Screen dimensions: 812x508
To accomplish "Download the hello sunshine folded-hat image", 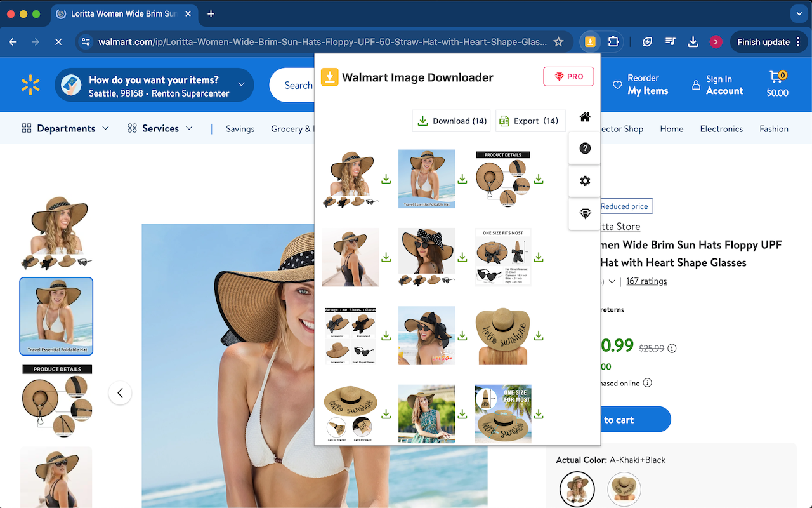I will [x=386, y=414].
